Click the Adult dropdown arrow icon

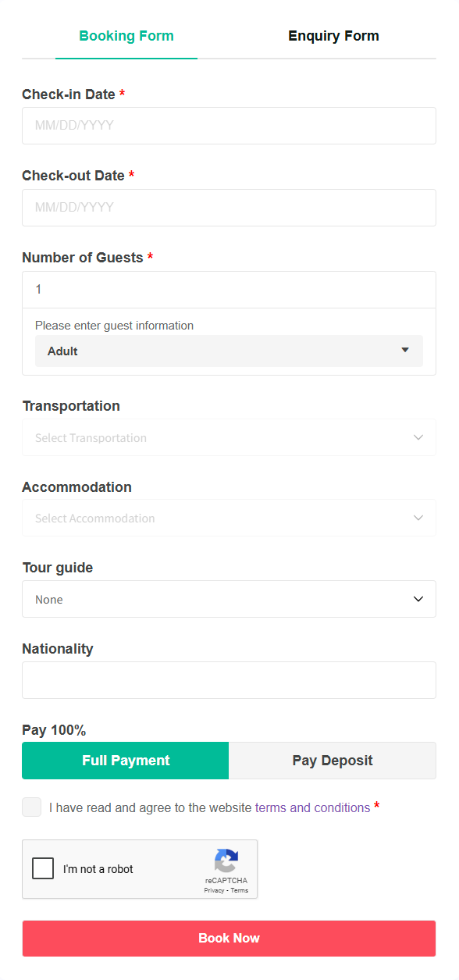point(405,350)
